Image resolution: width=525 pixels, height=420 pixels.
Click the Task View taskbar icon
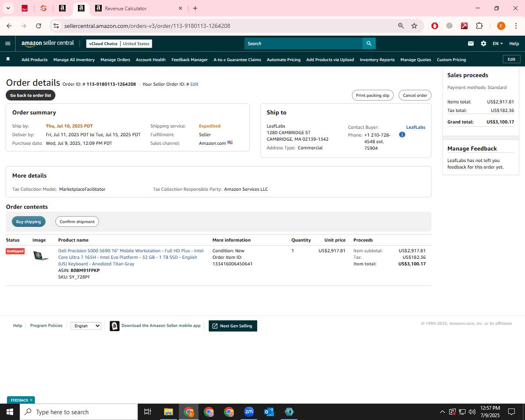click(148, 412)
